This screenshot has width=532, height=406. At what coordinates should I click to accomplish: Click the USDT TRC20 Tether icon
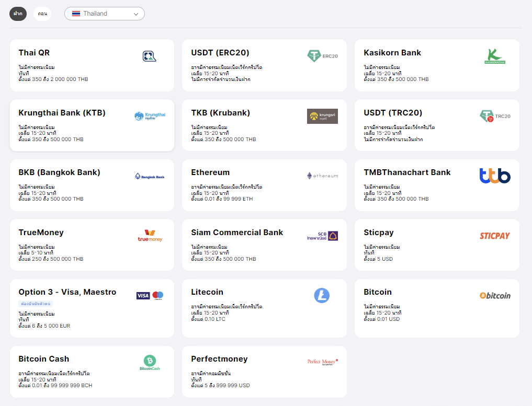click(x=486, y=116)
